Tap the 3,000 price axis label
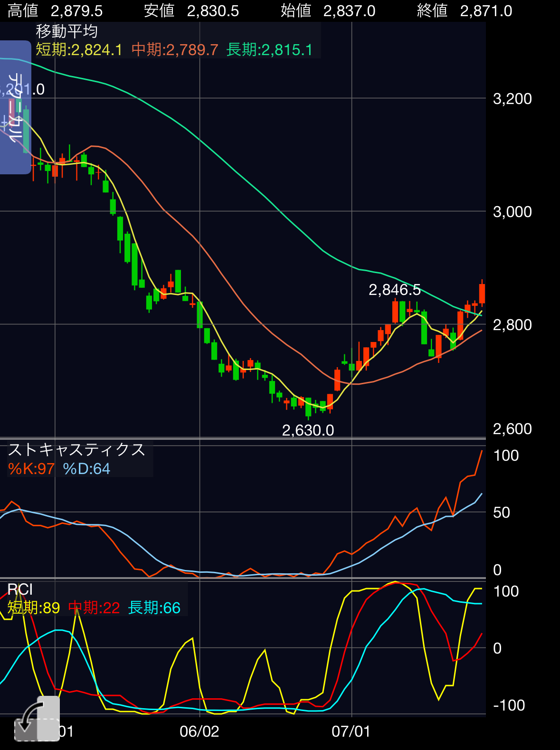Image resolution: width=560 pixels, height=750 pixels. (513, 212)
